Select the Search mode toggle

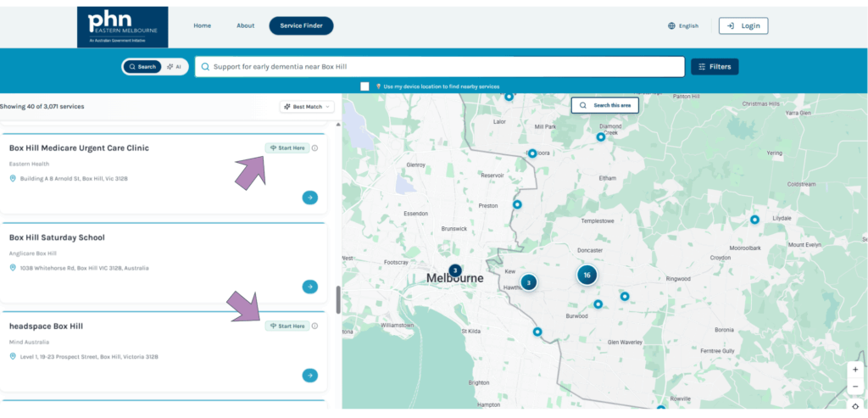coord(142,67)
